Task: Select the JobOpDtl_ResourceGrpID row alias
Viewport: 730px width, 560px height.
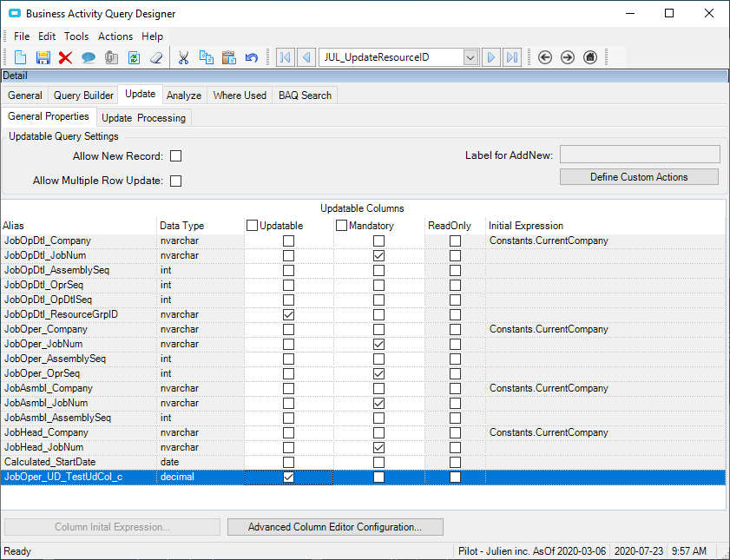Action: pyautogui.click(x=61, y=314)
